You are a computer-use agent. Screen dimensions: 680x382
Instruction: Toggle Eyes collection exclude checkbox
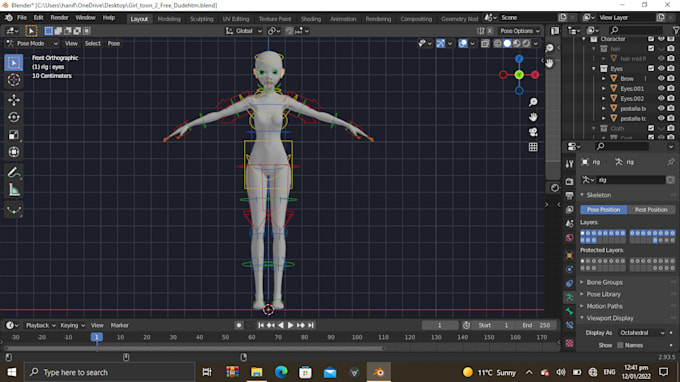tap(651, 69)
